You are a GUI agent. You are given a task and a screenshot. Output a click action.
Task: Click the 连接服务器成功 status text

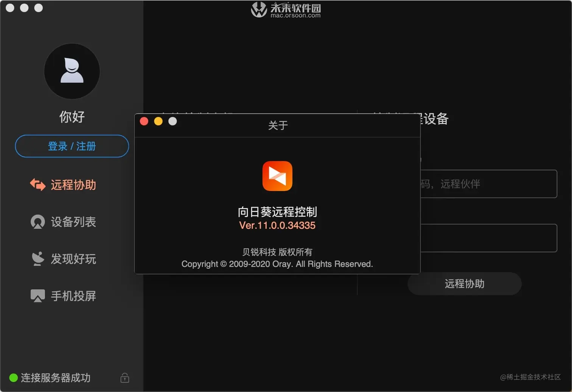pos(56,378)
